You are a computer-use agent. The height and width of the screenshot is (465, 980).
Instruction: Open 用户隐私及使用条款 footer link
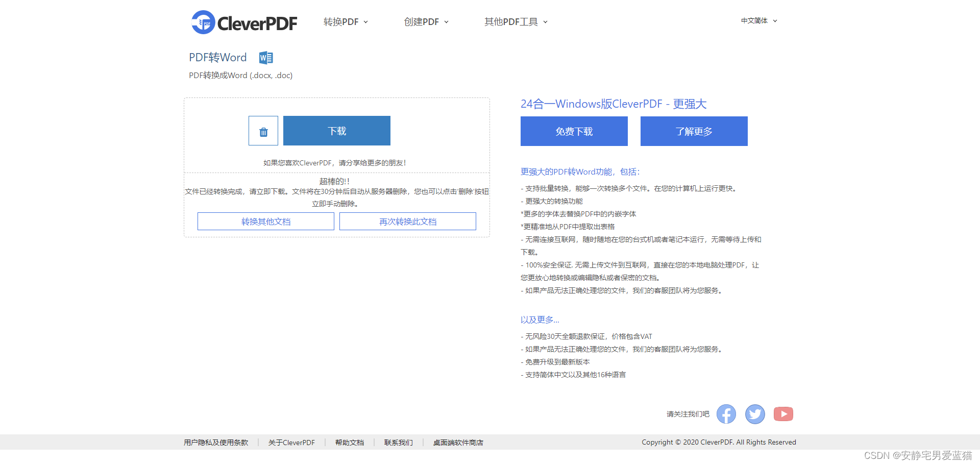tap(216, 443)
